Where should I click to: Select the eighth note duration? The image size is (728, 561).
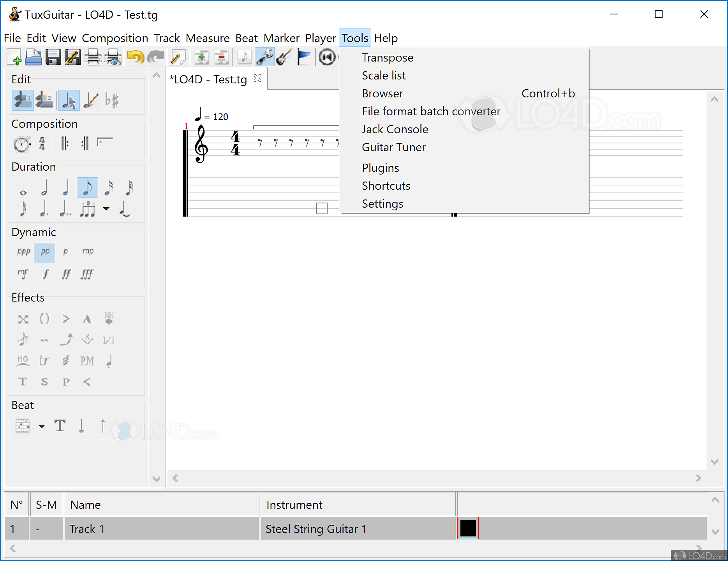[x=87, y=187]
